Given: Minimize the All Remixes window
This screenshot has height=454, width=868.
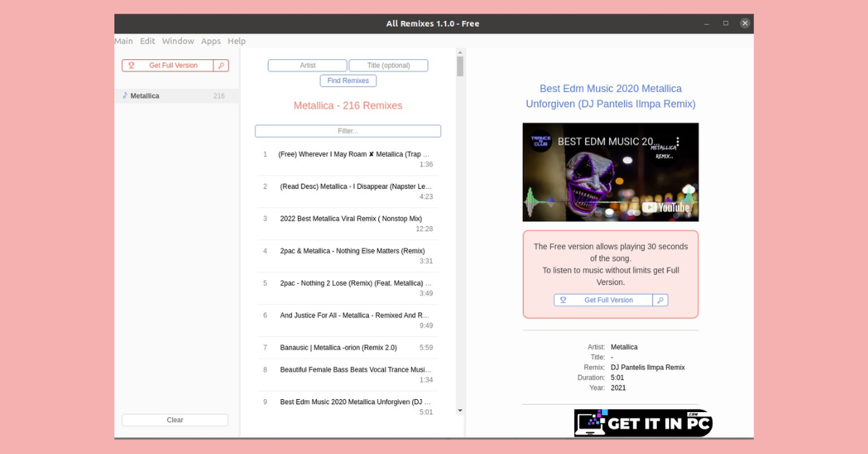Looking at the screenshot, I should pyautogui.click(x=707, y=23).
